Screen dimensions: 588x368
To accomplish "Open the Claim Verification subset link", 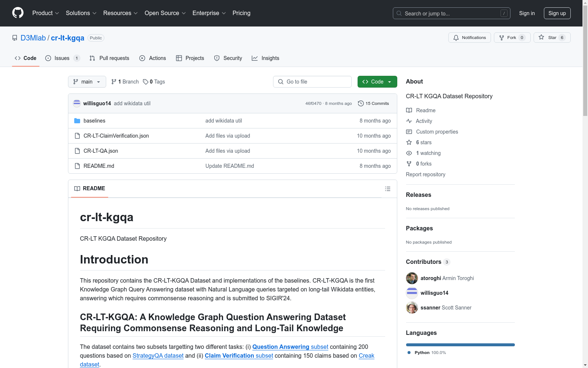I will click(239, 355).
